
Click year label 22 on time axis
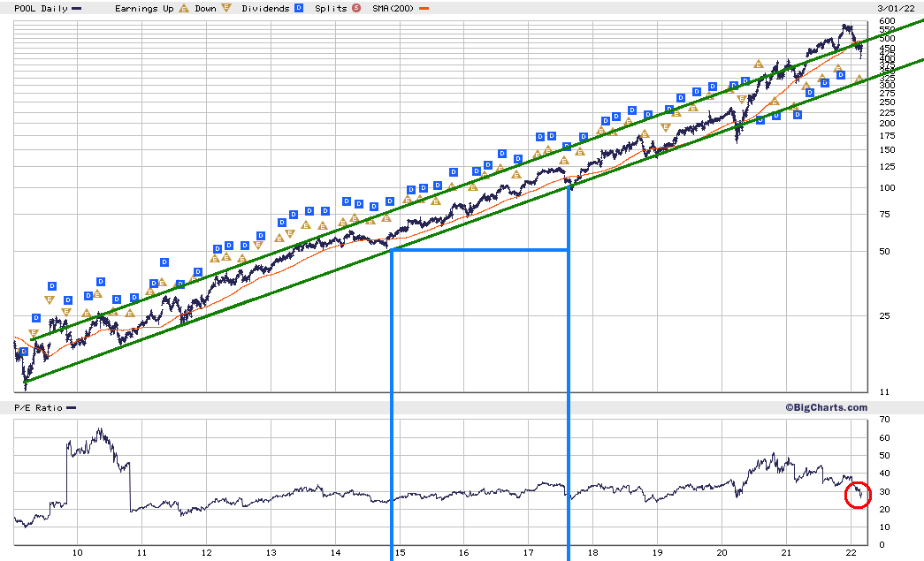[851, 552]
